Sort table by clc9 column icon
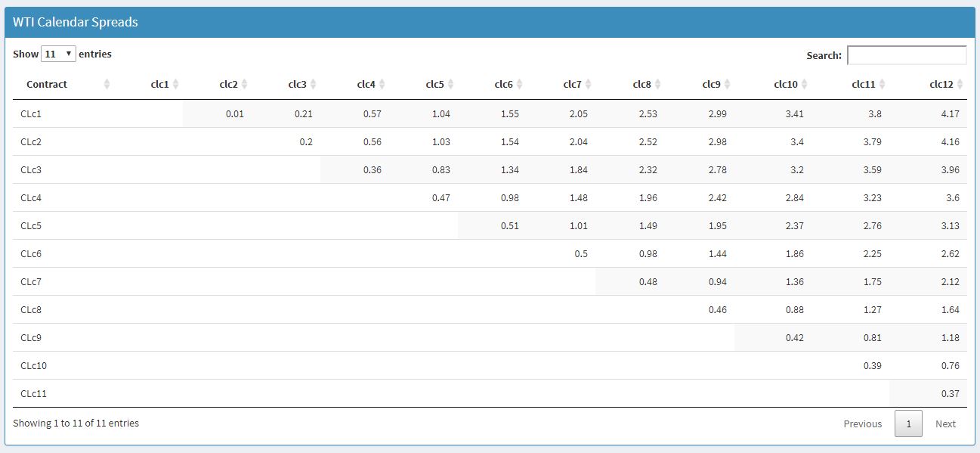This screenshot has height=453, width=980. coord(727,84)
